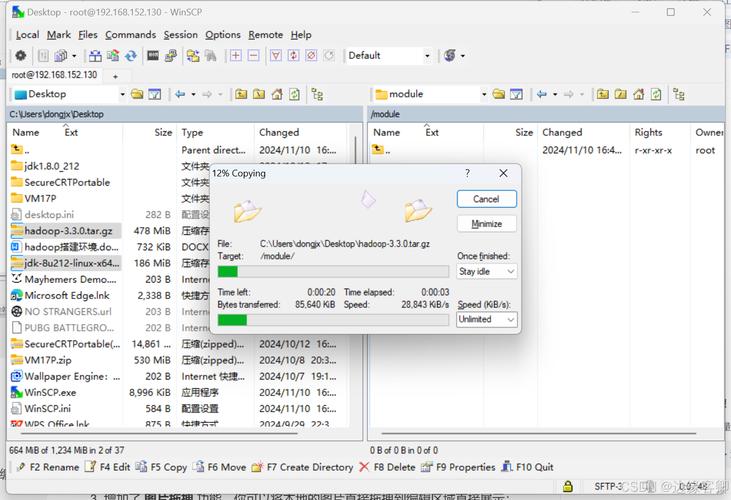Viewport: 731px width, 500px height.
Task: Open the Commands menu
Action: click(x=131, y=35)
